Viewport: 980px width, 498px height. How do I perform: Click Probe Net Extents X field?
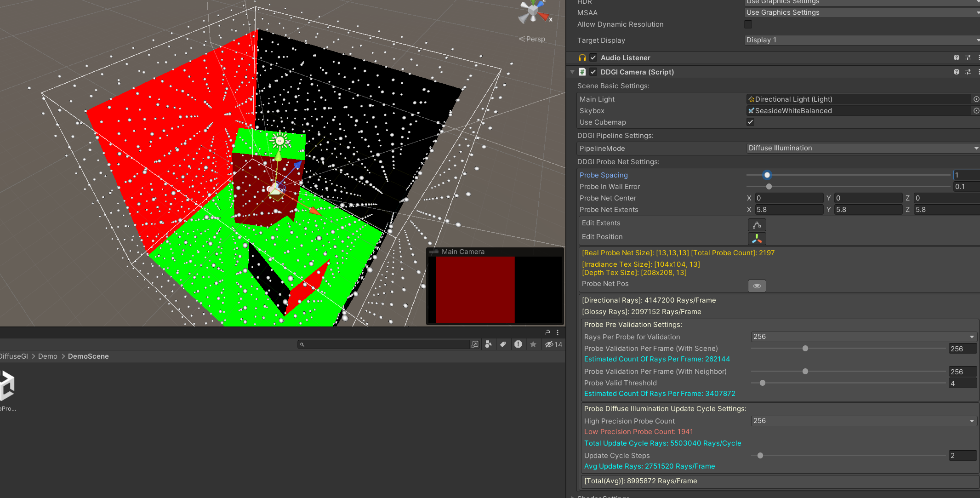[789, 209]
